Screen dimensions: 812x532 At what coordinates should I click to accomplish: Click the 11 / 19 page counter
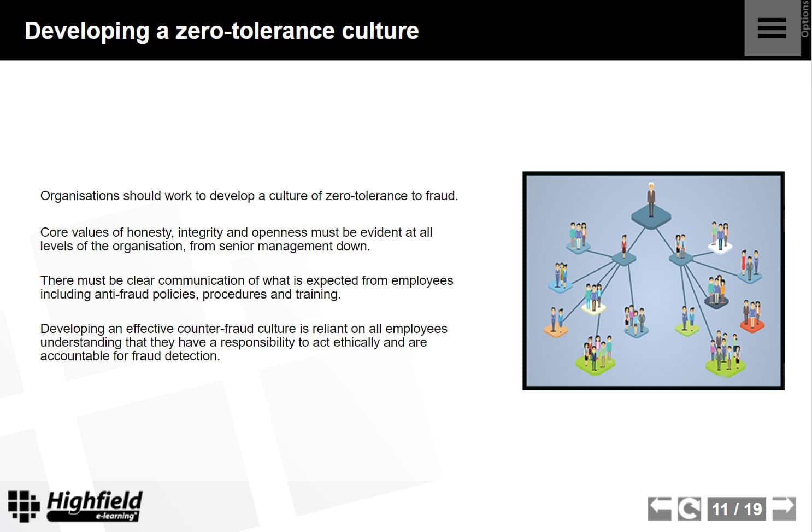(x=737, y=509)
